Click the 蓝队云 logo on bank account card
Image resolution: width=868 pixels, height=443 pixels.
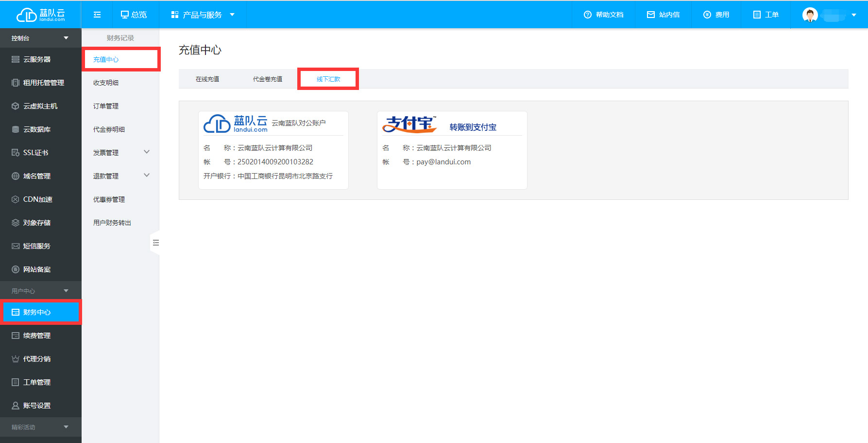(x=236, y=124)
